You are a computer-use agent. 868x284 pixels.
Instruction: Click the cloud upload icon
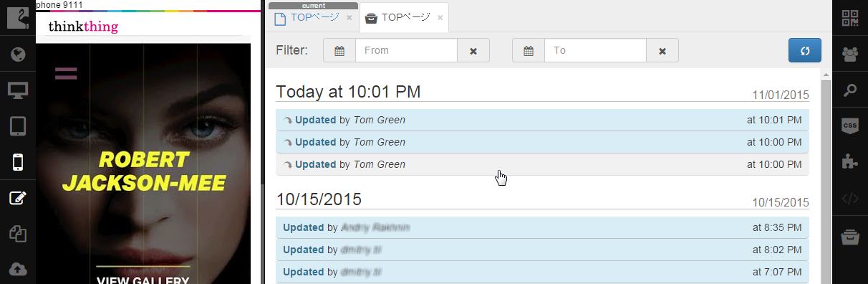pyautogui.click(x=18, y=269)
